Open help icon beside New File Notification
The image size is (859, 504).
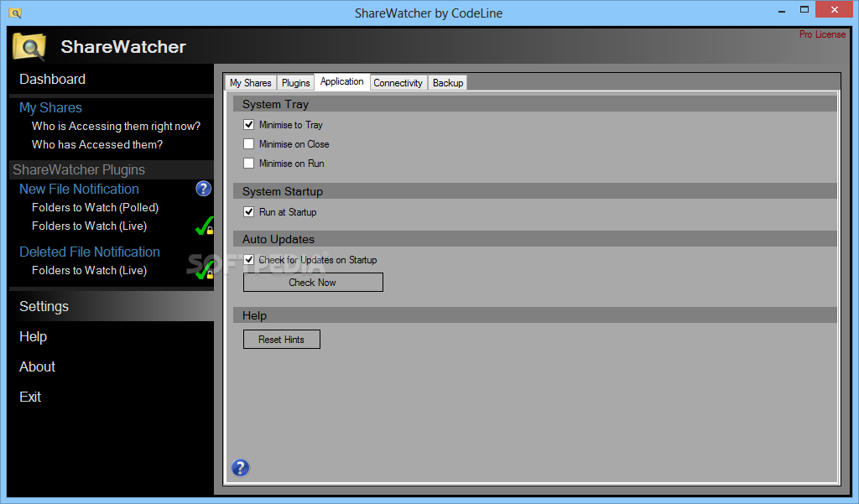(203, 189)
